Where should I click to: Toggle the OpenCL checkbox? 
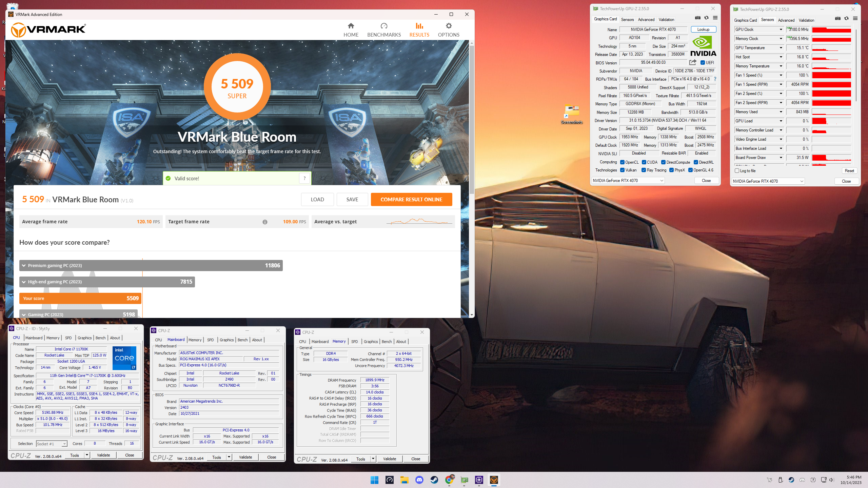tap(622, 162)
